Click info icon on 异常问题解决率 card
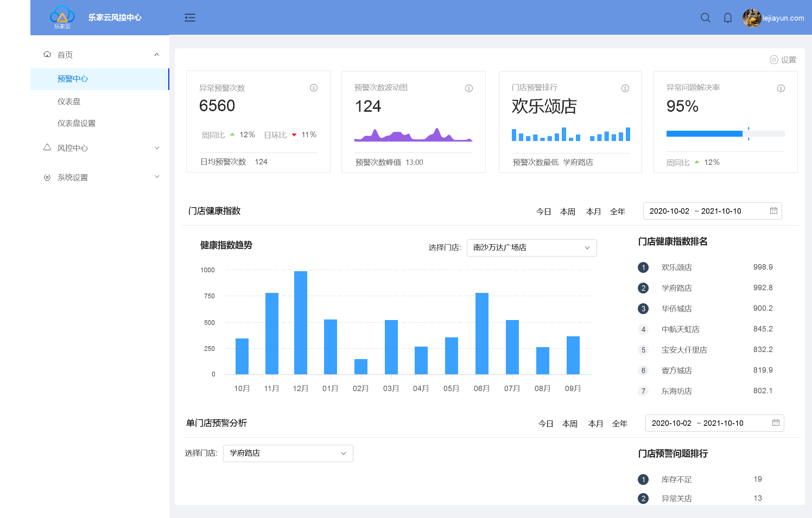This screenshot has height=518, width=812. click(781, 88)
